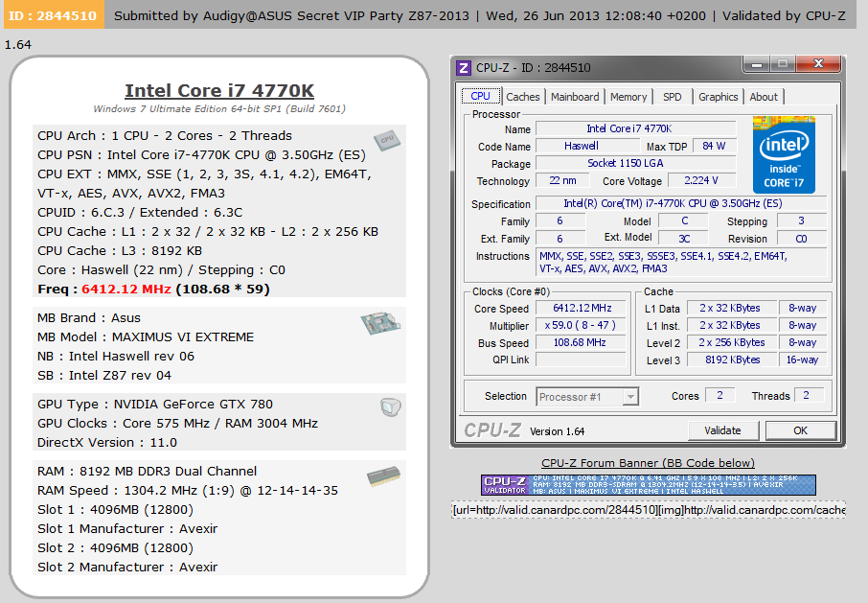This screenshot has width=868, height=603.
Task: Click the Cores count field
Action: pos(720,395)
